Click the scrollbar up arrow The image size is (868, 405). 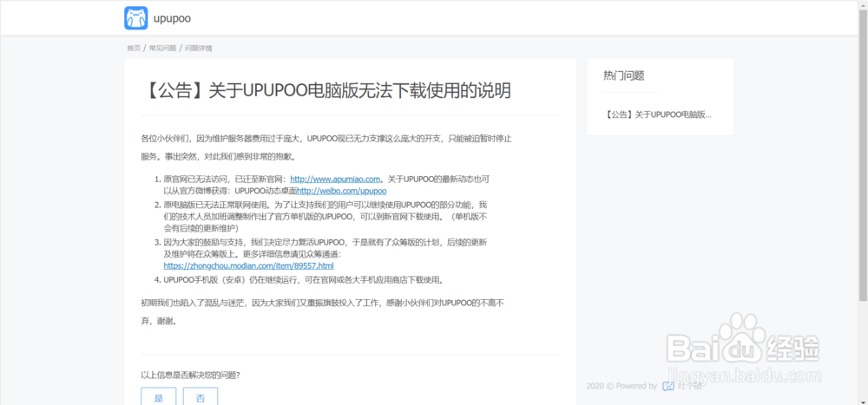[863, 4]
